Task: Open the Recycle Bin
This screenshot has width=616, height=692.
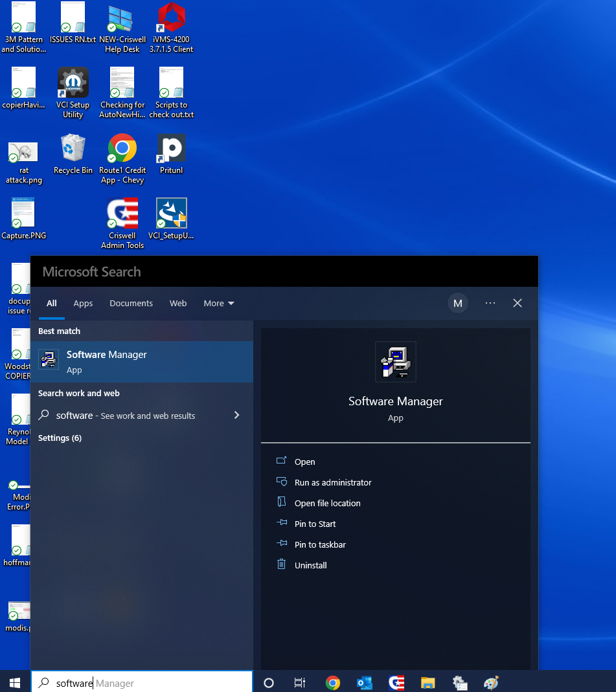Action: pos(73,155)
